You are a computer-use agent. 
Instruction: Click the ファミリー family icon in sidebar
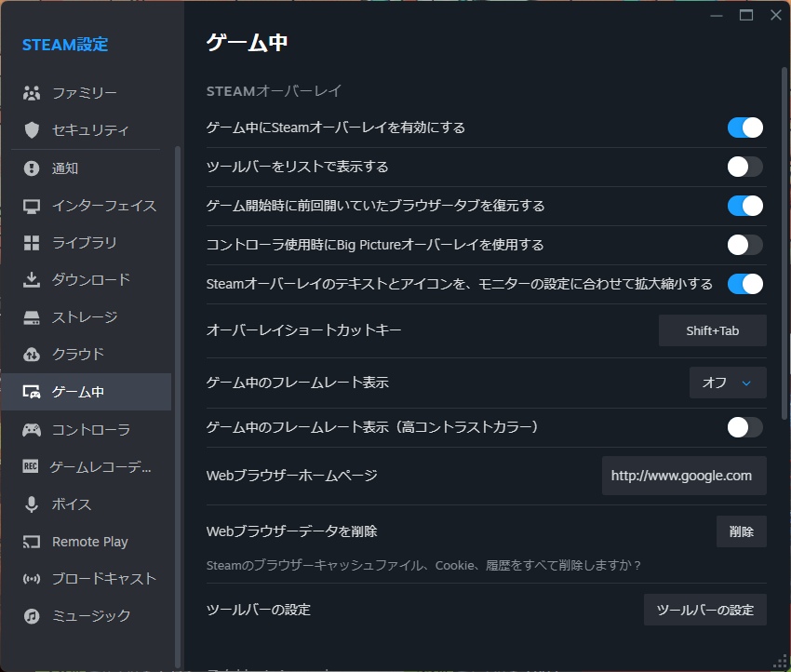[x=32, y=93]
